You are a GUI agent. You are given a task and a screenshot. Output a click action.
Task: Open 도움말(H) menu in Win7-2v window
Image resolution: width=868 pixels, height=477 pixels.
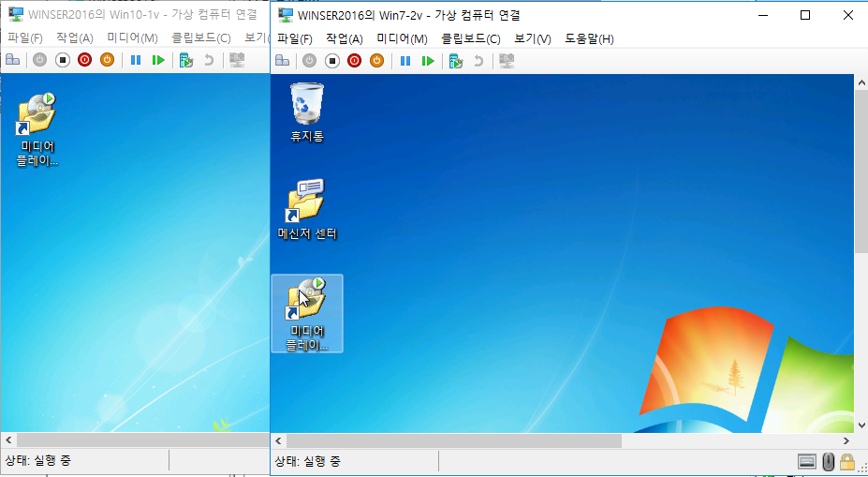[589, 38]
